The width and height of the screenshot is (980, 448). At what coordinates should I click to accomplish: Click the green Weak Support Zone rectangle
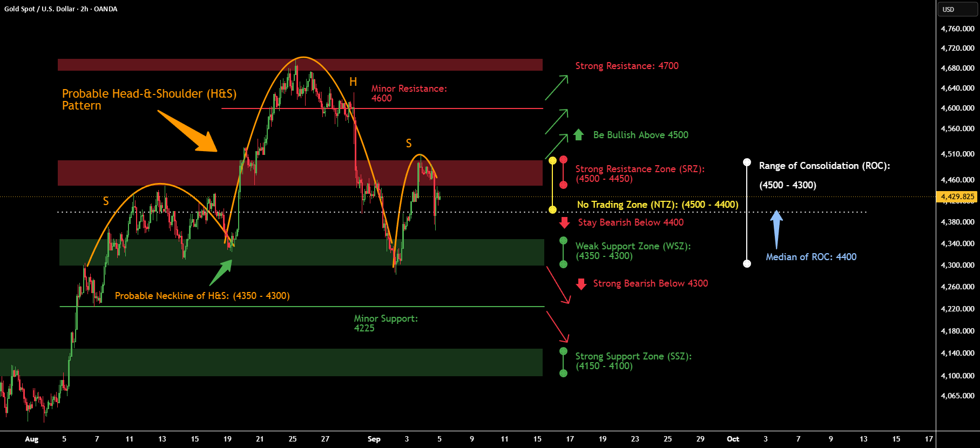302,252
